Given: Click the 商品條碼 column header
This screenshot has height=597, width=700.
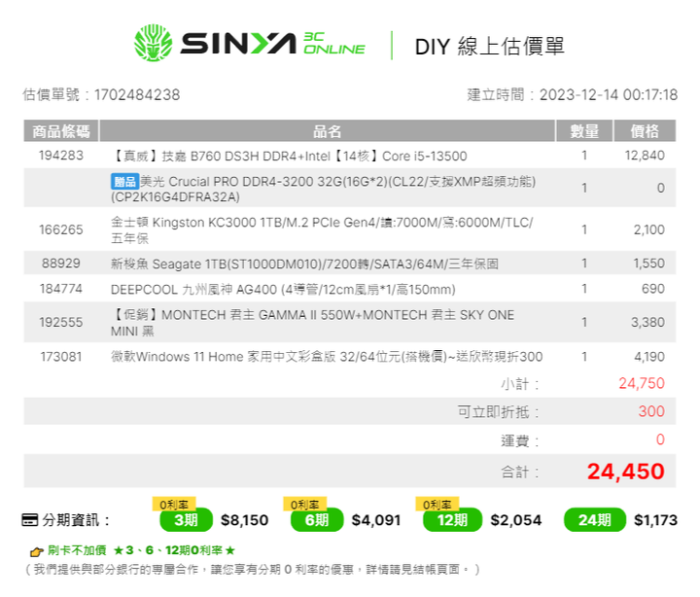Looking at the screenshot, I should (x=61, y=131).
